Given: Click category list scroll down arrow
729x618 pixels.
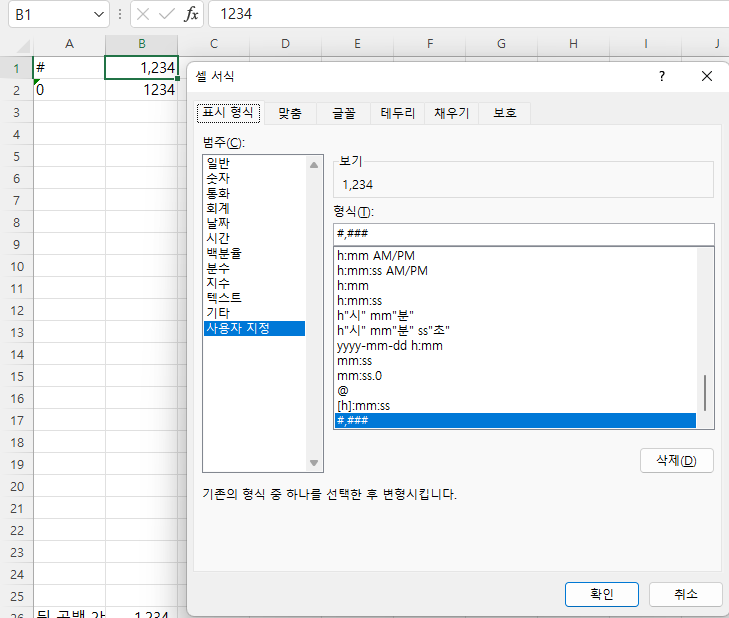Looking at the screenshot, I should (x=314, y=463).
